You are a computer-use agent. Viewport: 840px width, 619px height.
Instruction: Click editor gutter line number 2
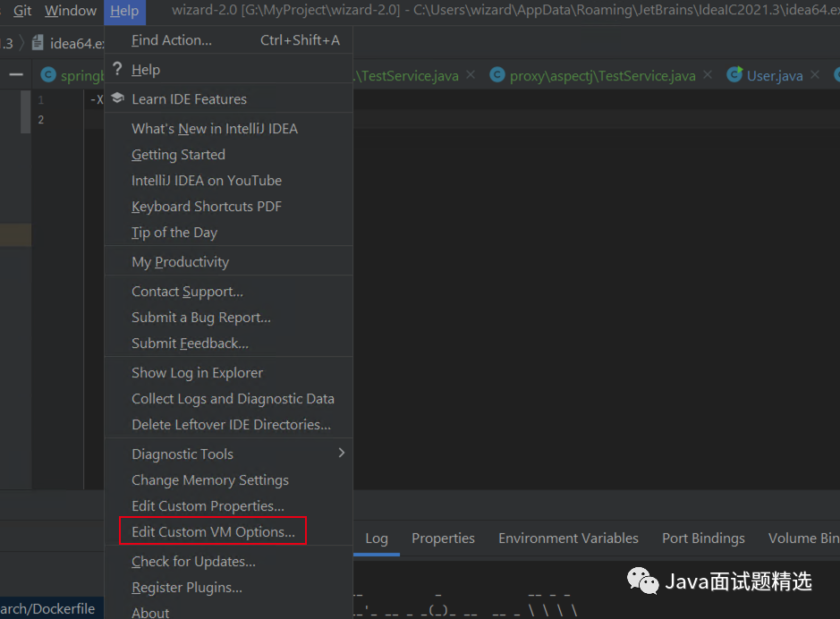pyautogui.click(x=41, y=120)
